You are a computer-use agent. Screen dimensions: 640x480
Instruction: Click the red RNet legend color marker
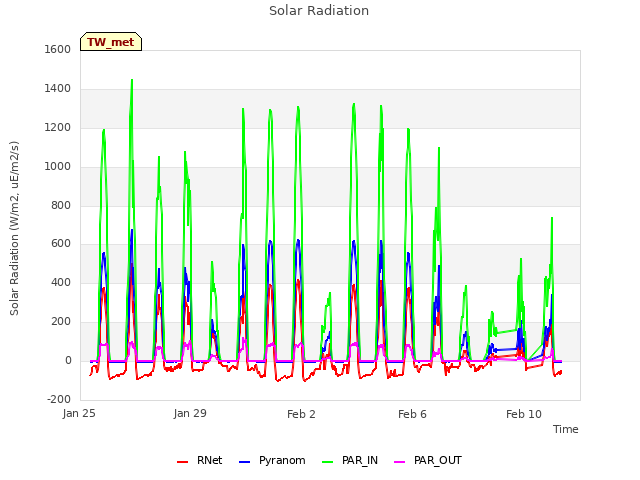tap(182, 462)
